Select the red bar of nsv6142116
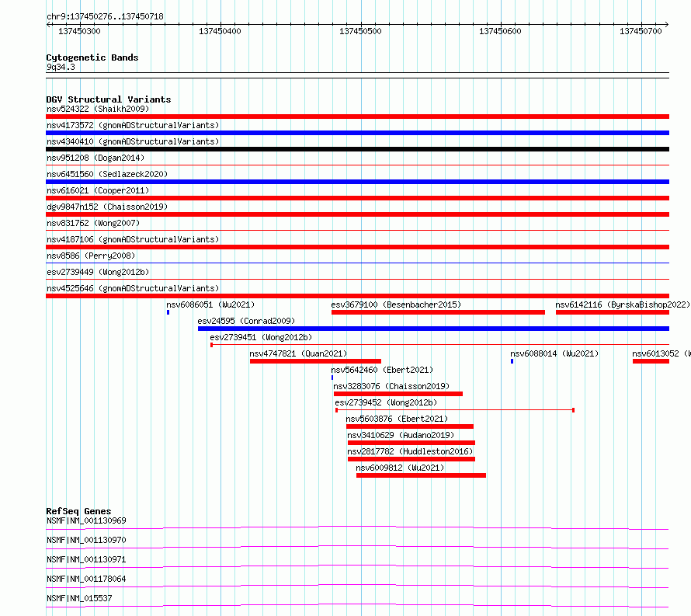This screenshot has width=691, height=616. point(613,312)
